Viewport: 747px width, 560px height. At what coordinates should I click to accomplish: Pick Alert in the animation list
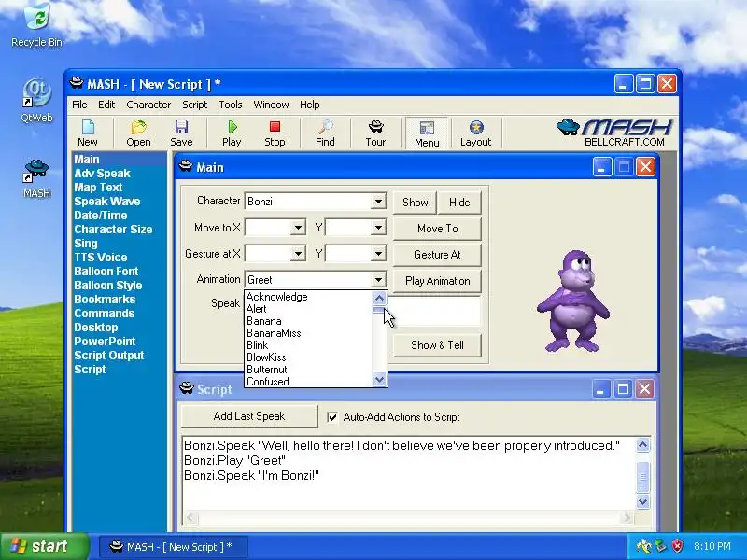point(308,309)
